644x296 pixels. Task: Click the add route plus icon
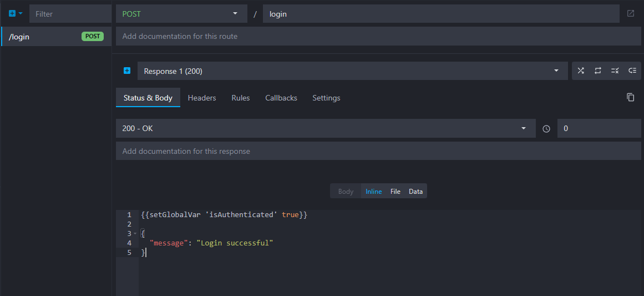(12, 13)
